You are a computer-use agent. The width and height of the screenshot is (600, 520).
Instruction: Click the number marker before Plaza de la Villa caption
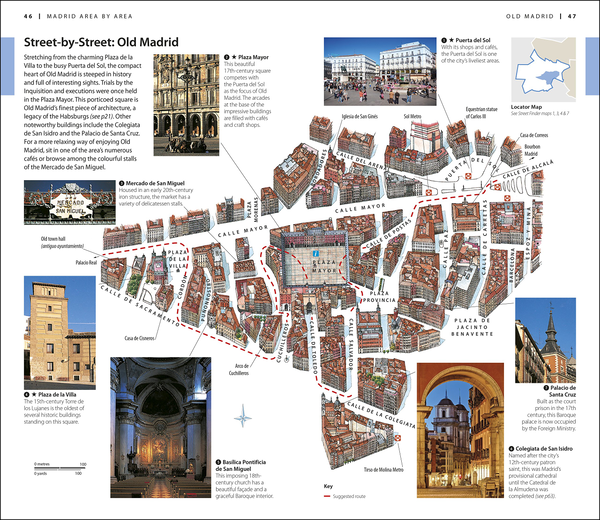[26, 394]
